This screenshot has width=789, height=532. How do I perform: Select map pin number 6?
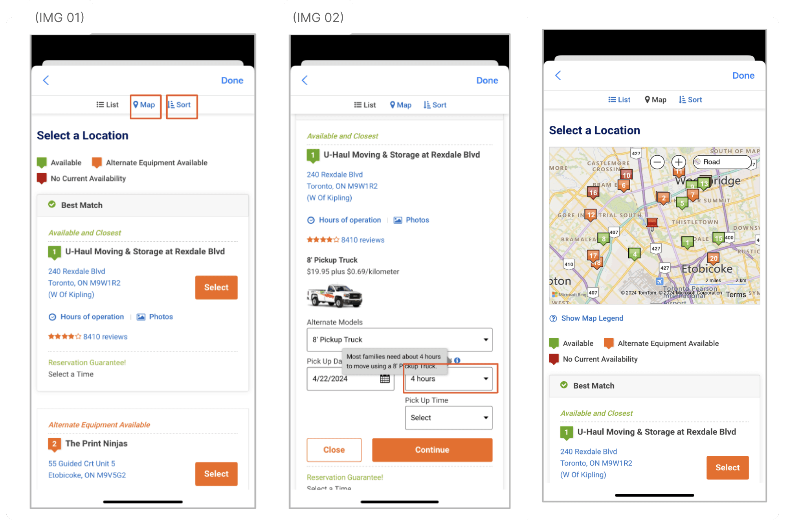pyautogui.click(x=624, y=185)
